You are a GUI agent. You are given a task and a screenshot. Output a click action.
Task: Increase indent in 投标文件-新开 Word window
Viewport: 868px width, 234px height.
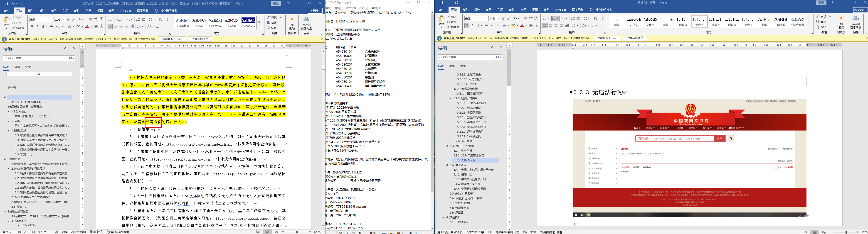pyautogui.click(x=578, y=19)
